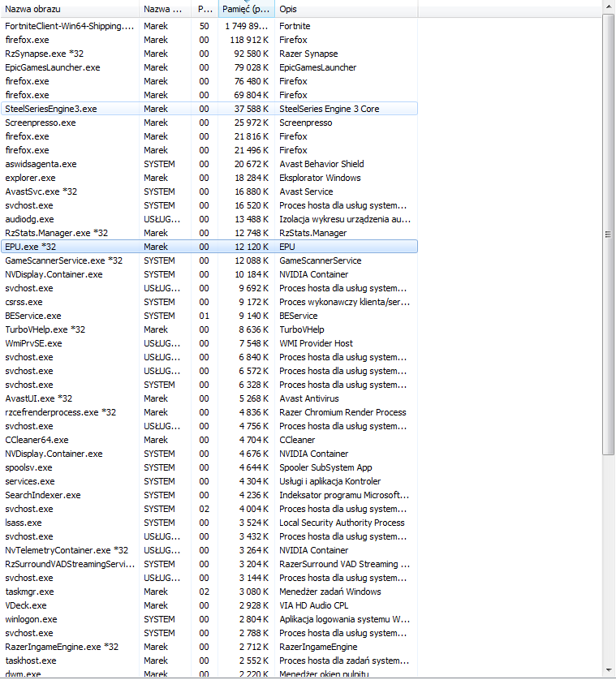
Task: Select firefox.exe with 21 496 K memory
Action: click(x=209, y=150)
